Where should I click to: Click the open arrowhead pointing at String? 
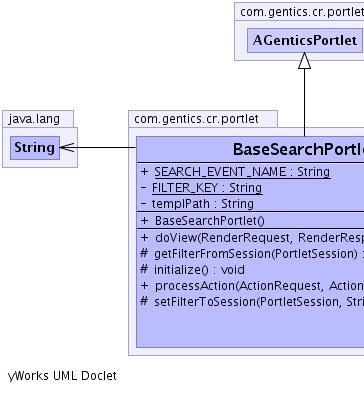[67, 147]
